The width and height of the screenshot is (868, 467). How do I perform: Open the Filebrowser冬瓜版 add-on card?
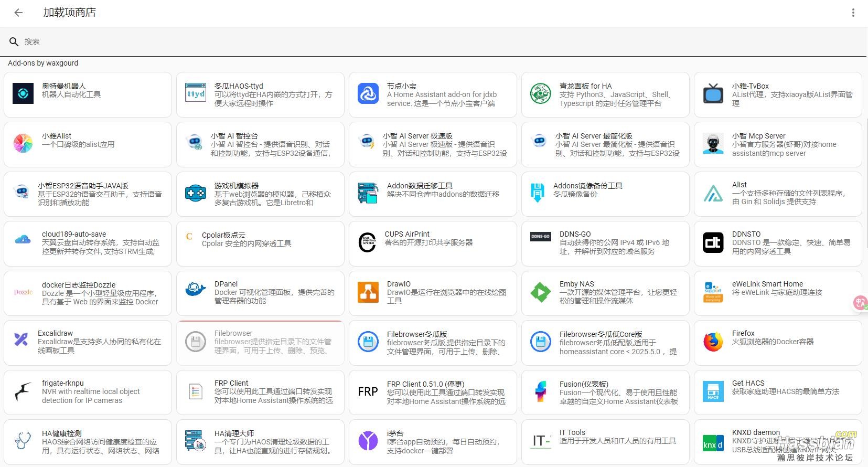(433, 343)
